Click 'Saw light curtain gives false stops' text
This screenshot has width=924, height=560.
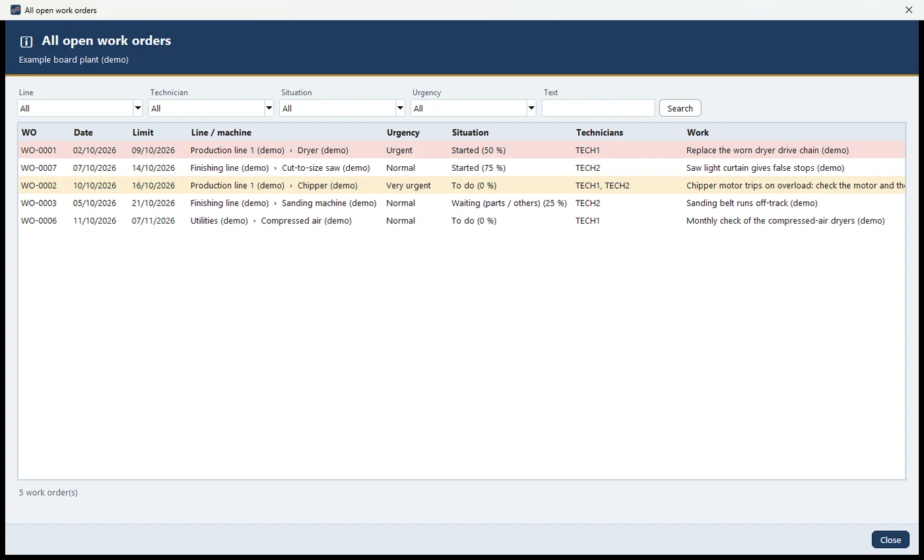(750, 168)
